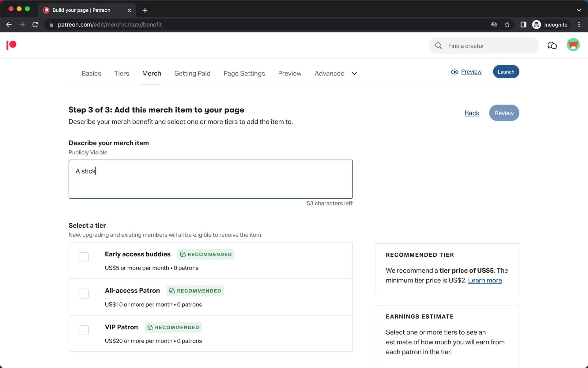588x368 pixels.
Task: Toggle the browser side panel icon
Action: [x=523, y=25]
